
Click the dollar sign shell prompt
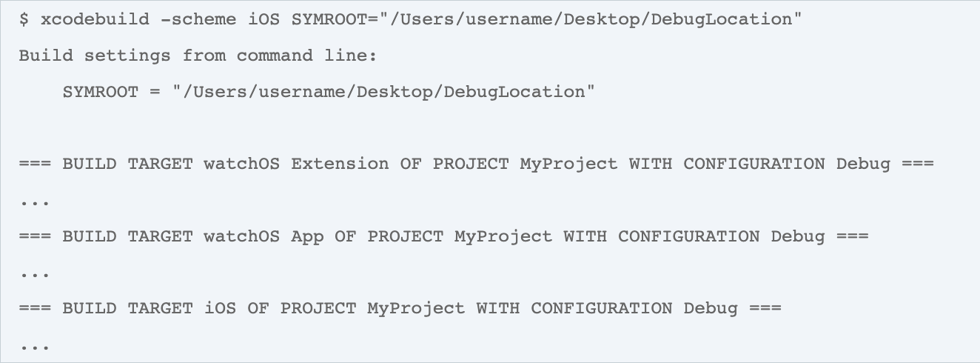tap(24, 20)
